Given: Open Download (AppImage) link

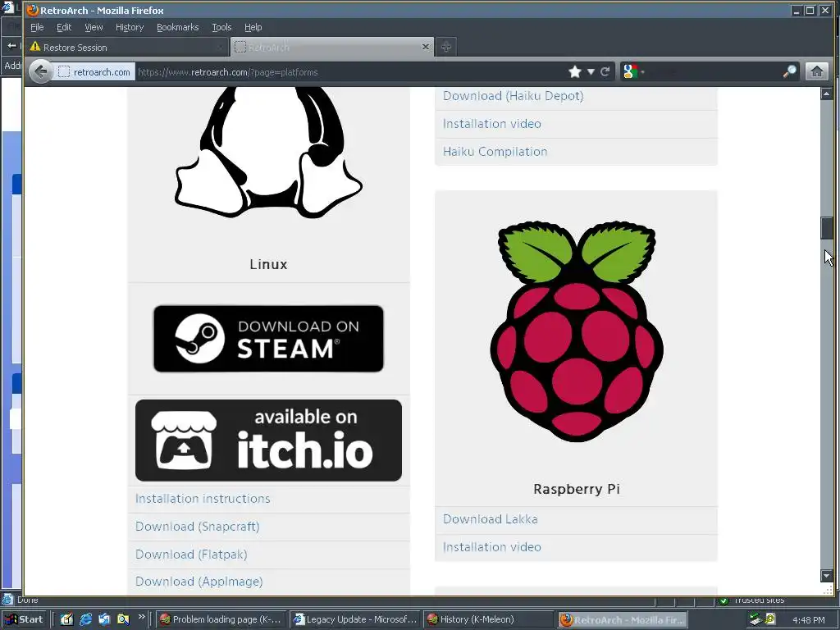Looking at the screenshot, I should pos(199,582).
